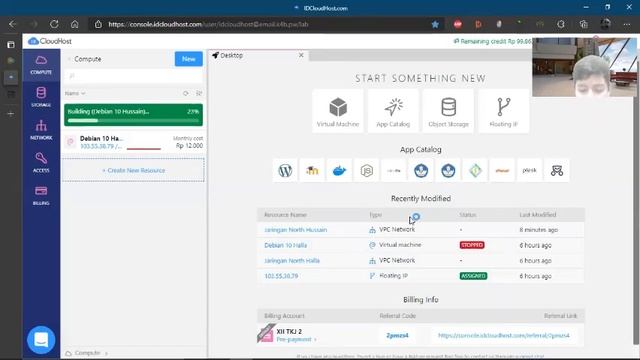Open compute list filter options
This screenshot has width=640, height=360.
[x=199, y=93]
